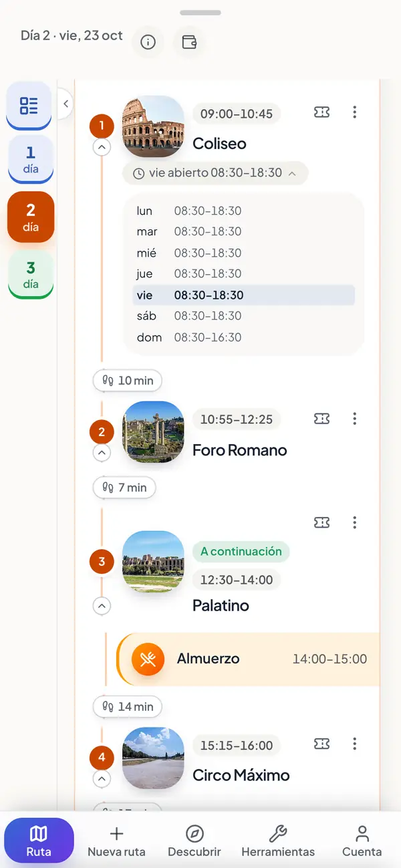Collapse the Foro Romano stop chevron
Viewport: 401px width, 868px height.
click(x=102, y=453)
